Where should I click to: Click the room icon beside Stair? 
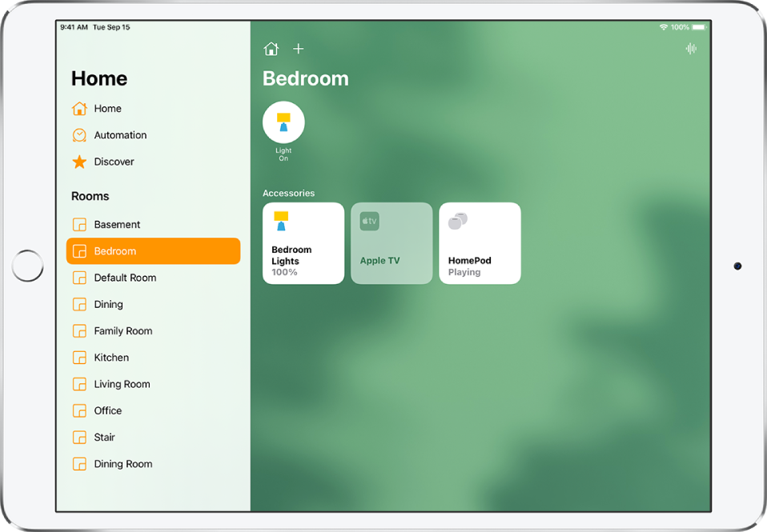pos(79,437)
